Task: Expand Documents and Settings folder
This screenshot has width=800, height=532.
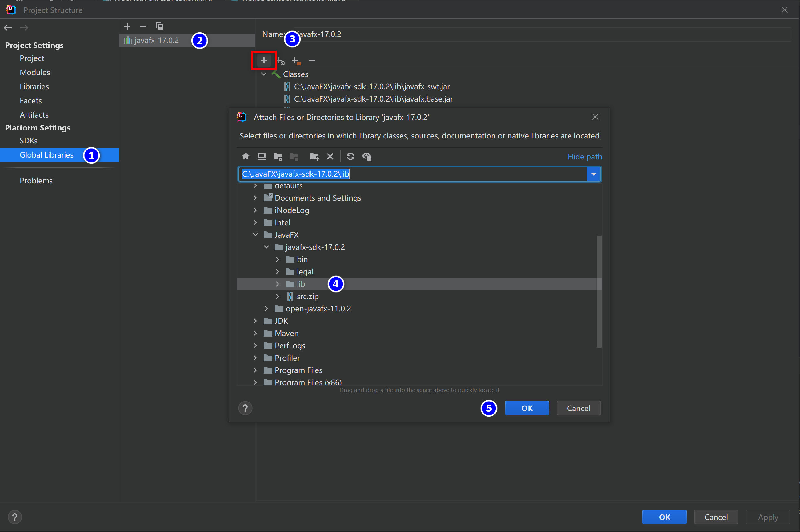Action: point(255,198)
